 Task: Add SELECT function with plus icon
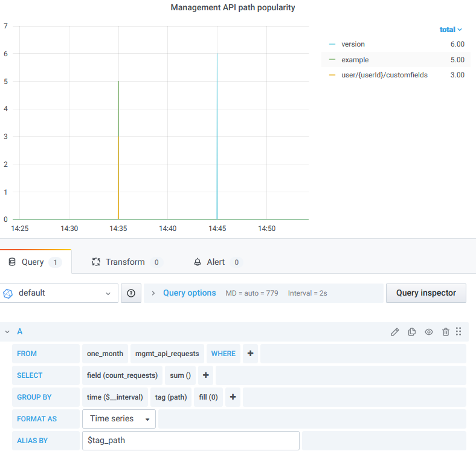205,375
